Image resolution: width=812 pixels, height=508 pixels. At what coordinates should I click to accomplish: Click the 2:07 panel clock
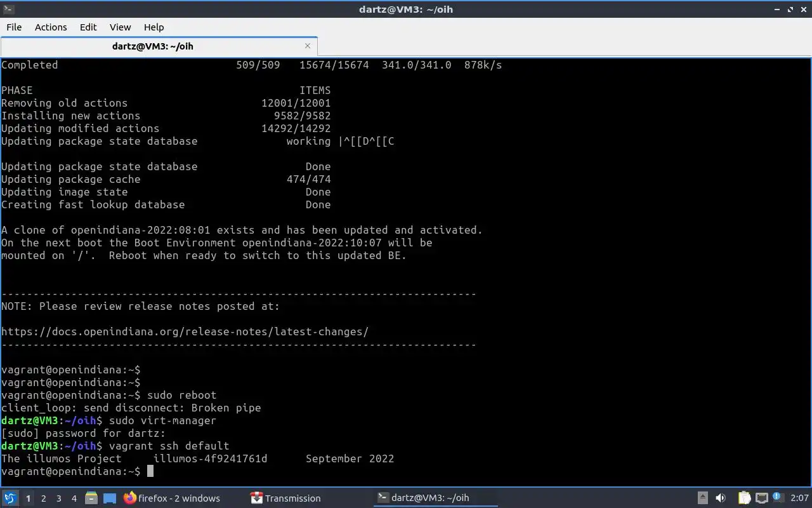coord(799,498)
